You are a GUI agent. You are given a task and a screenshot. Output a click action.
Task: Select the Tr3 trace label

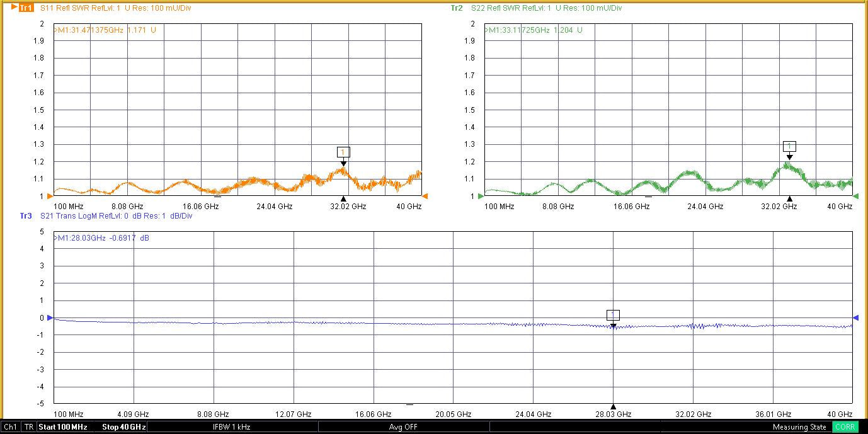coord(26,216)
